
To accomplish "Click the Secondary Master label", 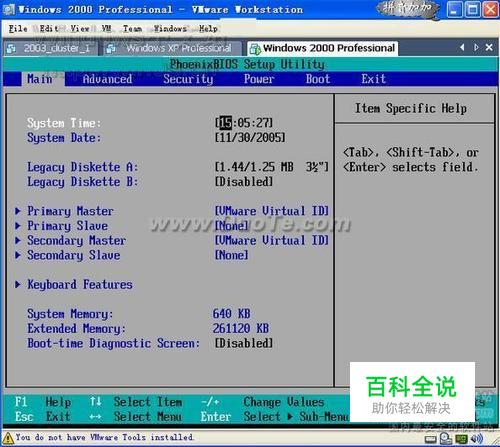I will click(x=76, y=240).
